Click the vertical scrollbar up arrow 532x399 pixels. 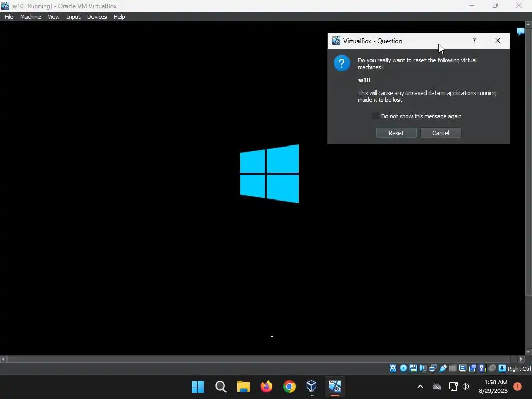click(x=528, y=24)
